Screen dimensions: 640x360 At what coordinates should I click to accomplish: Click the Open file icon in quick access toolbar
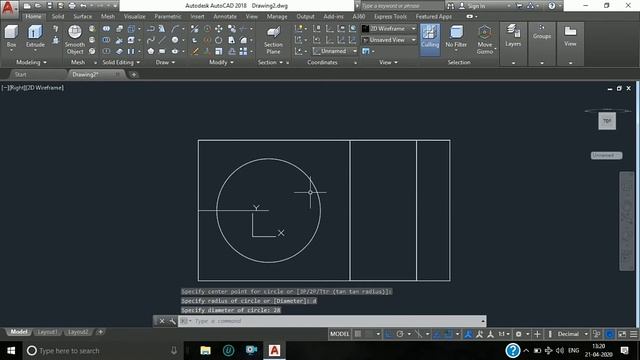pos(38,6)
